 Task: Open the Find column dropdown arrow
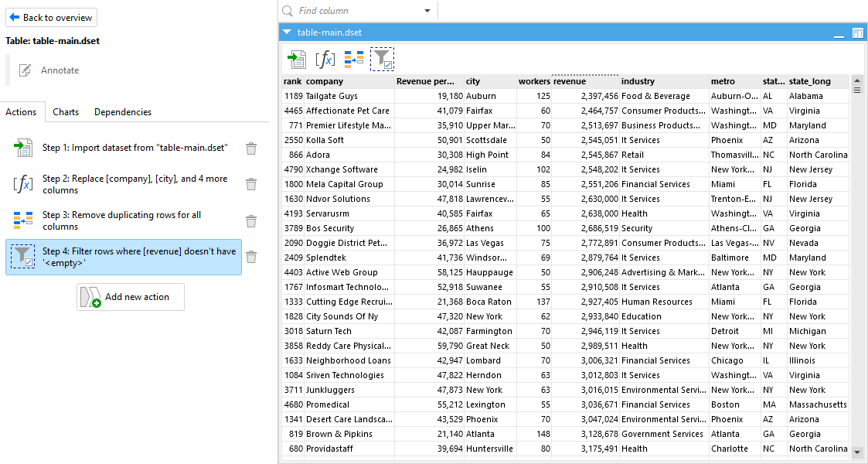coord(427,11)
